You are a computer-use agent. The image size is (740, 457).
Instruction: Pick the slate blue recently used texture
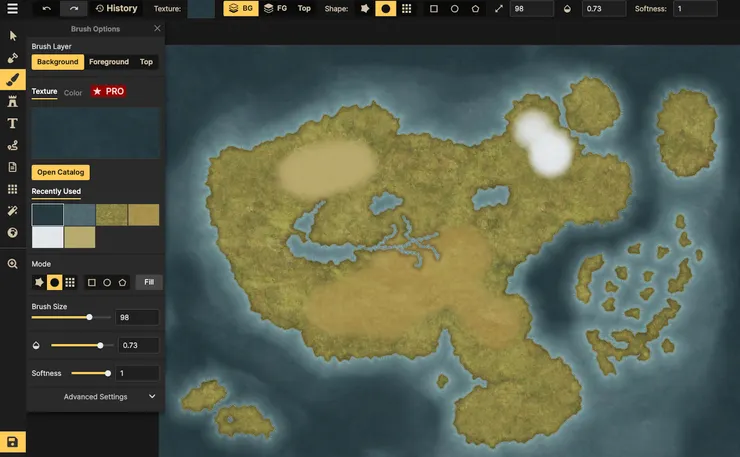[x=80, y=214]
